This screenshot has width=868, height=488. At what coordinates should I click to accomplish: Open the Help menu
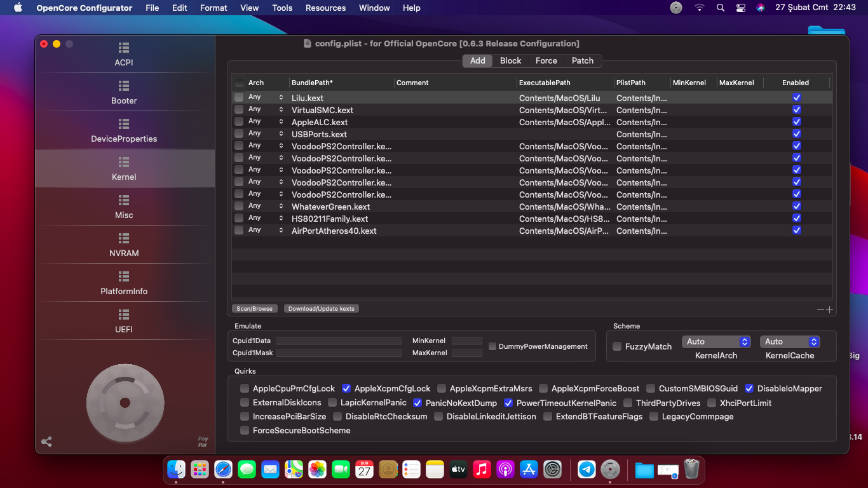[412, 8]
